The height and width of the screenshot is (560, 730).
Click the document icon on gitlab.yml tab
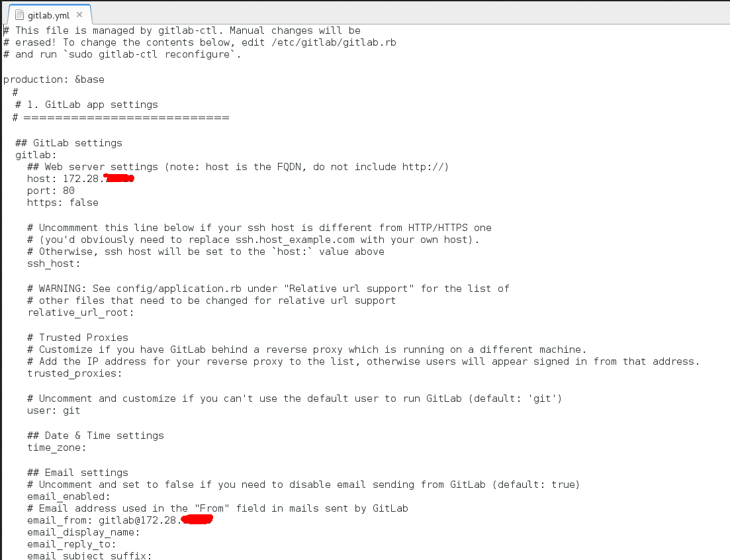click(x=19, y=15)
